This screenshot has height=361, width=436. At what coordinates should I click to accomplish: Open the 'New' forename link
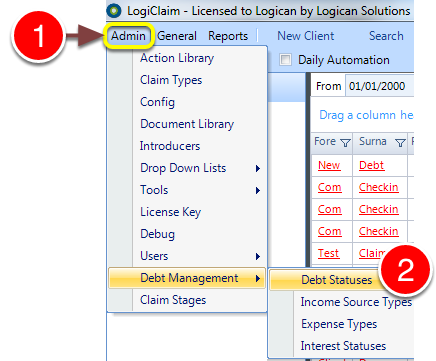[x=329, y=165]
